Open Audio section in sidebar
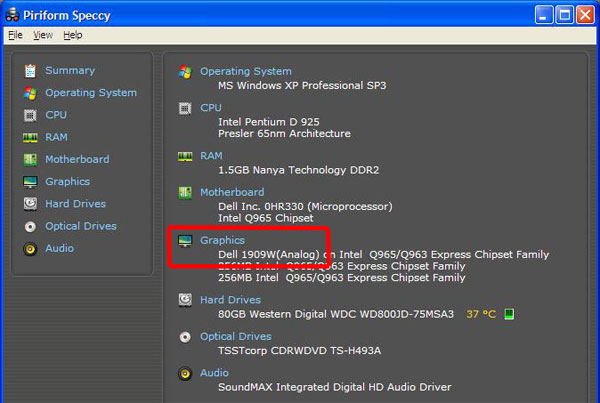Image resolution: width=600 pixels, height=403 pixels. tap(59, 248)
